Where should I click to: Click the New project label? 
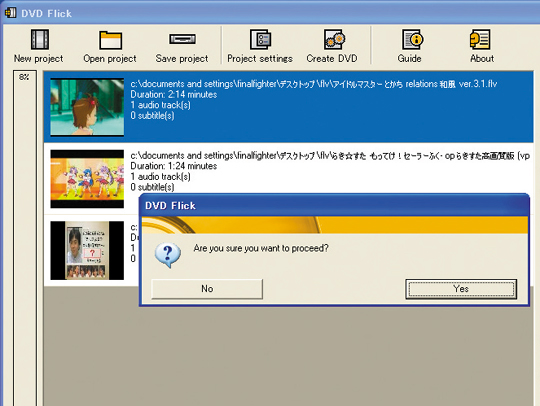39,59
